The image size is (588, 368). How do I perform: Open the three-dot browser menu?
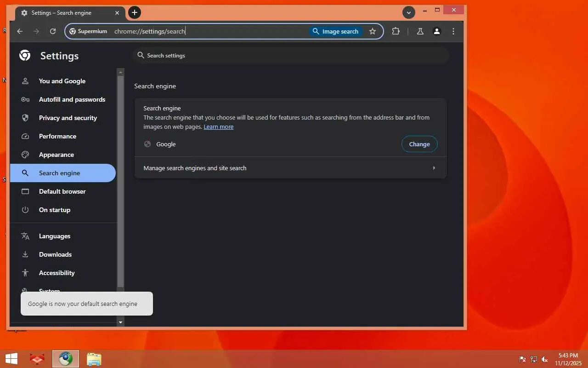click(453, 31)
